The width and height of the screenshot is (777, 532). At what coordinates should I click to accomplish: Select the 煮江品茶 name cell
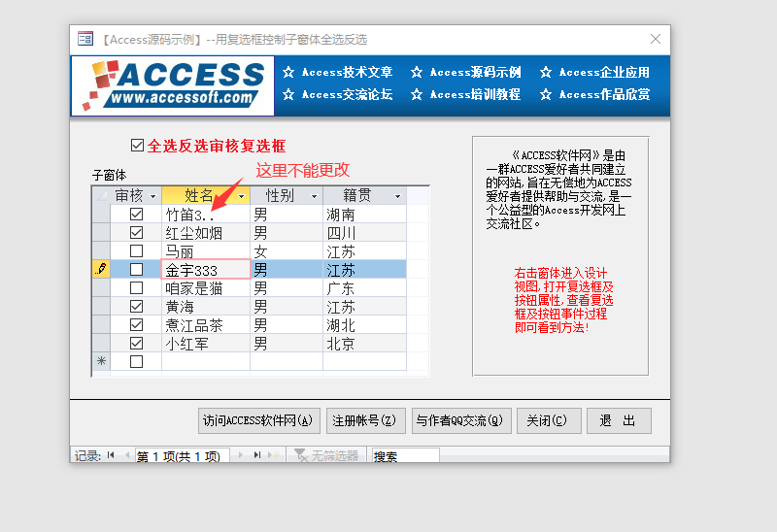(206, 324)
